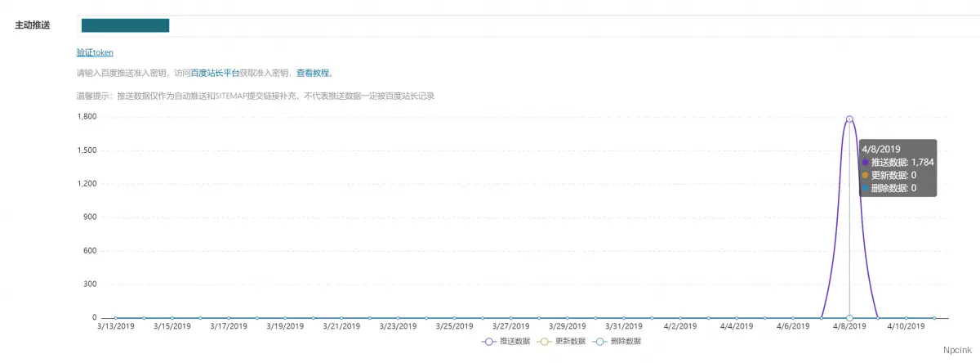The height and width of the screenshot is (363, 980).
Task: Click the 验证token link
Action: point(95,52)
